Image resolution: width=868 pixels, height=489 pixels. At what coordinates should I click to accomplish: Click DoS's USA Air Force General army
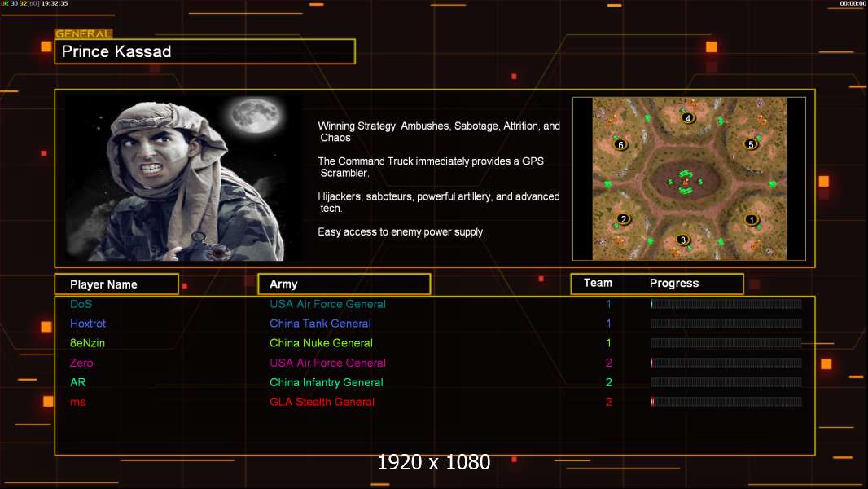coord(327,304)
